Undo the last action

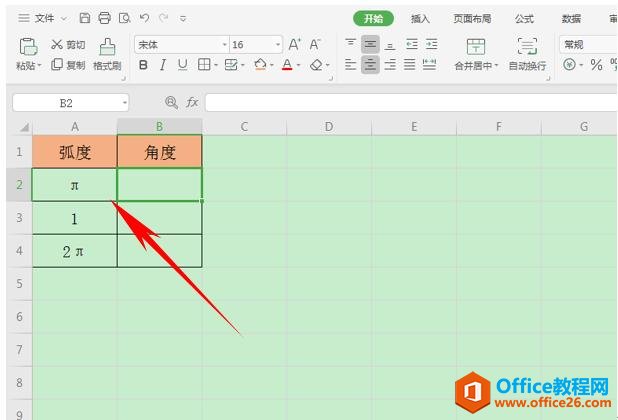(144, 18)
